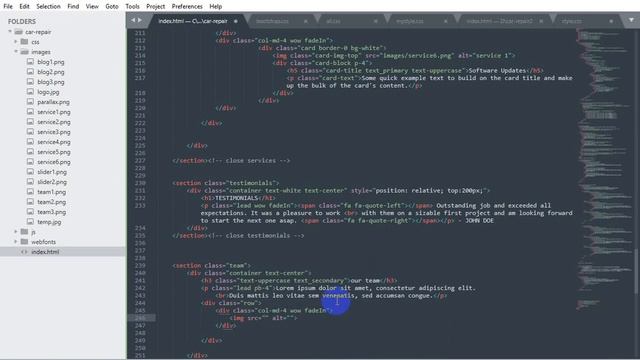Open service1.png from the images folder
This screenshot has width=640, height=360.
(53, 112)
